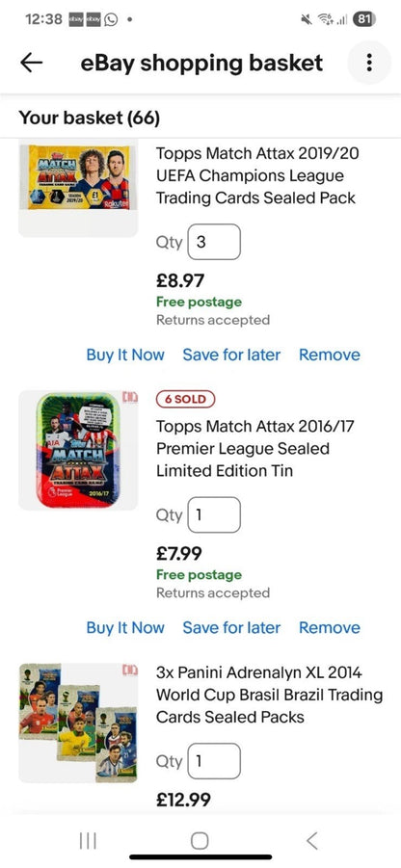This screenshot has width=401, height=868.
Task: Open the Panini World Cup Brasil title
Action: 269,695
